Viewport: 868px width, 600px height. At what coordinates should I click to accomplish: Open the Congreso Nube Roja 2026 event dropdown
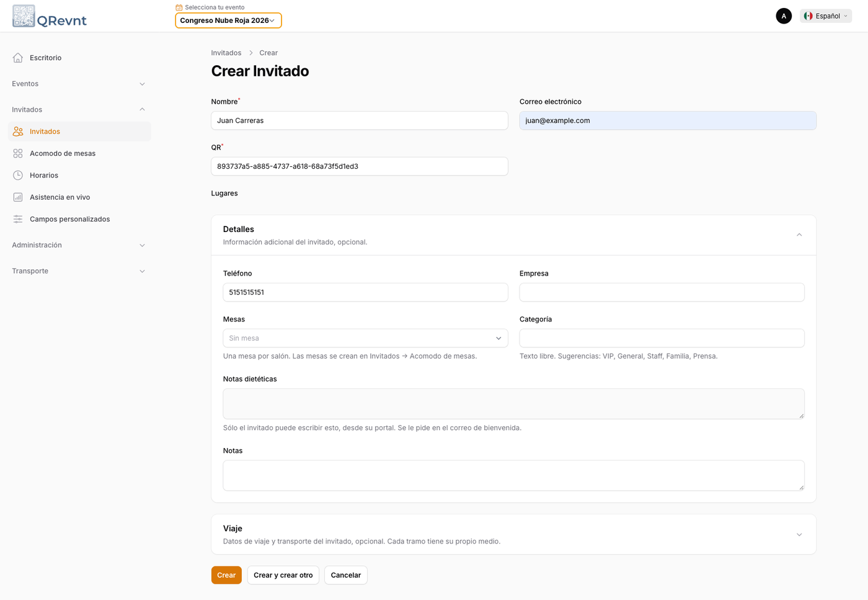pyautogui.click(x=228, y=20)
